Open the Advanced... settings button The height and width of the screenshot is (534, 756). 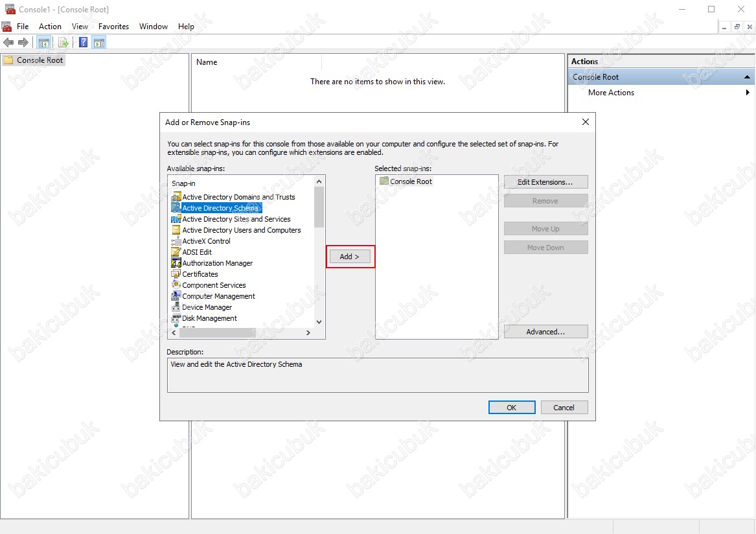click(x=546, y=332)
